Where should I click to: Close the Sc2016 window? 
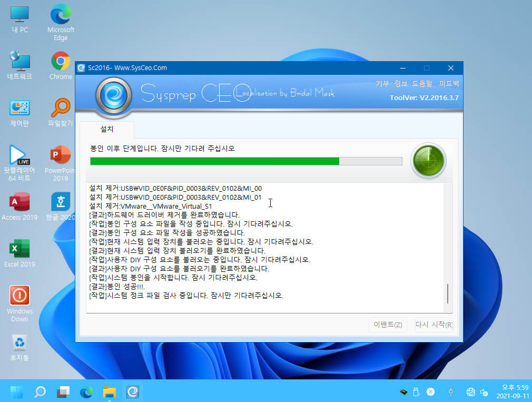pyautogui.click(x=450, y=68)
